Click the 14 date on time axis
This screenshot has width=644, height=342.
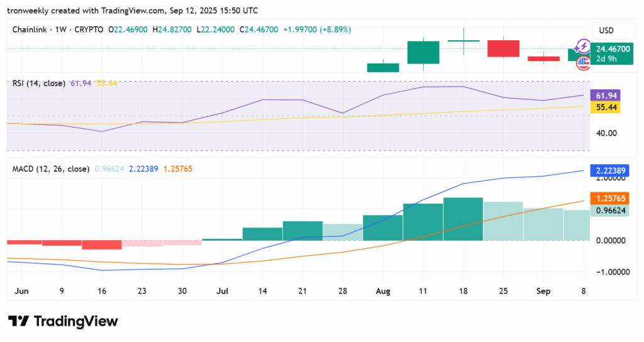pyautogui.click(x=262, y=291)
